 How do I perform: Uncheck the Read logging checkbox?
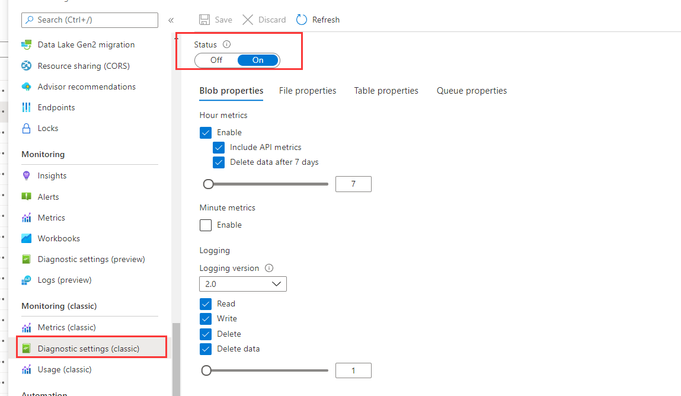(x=206, y=304)
